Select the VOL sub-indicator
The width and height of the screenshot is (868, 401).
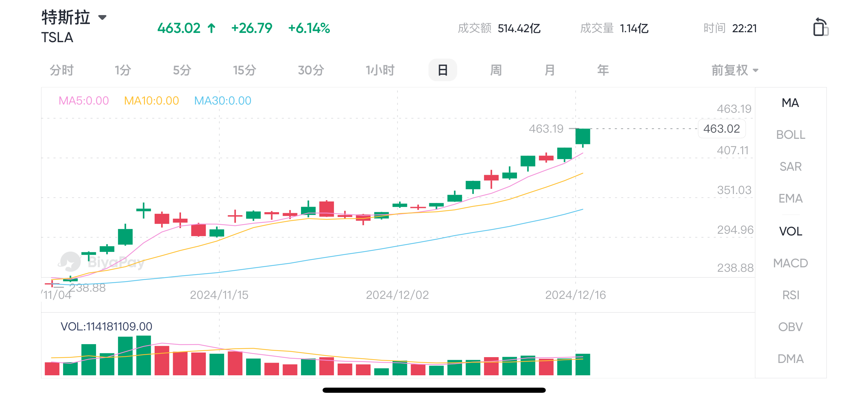pos(791,231)
